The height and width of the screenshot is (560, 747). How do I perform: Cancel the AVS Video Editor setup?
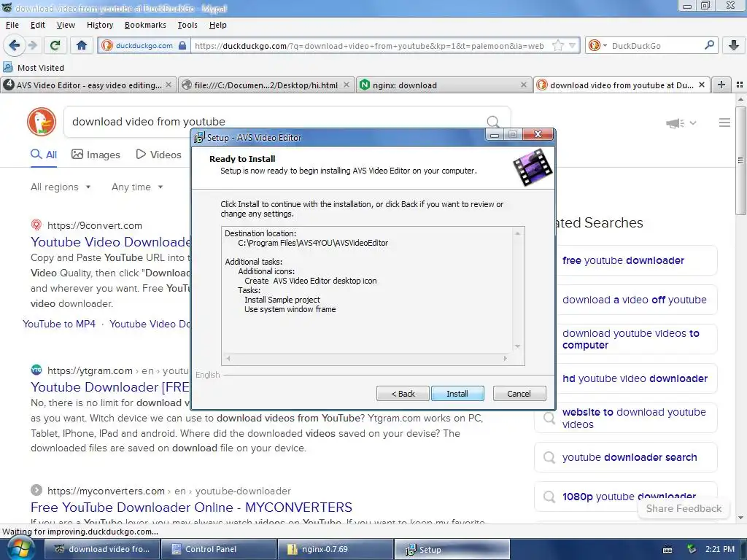519,394
